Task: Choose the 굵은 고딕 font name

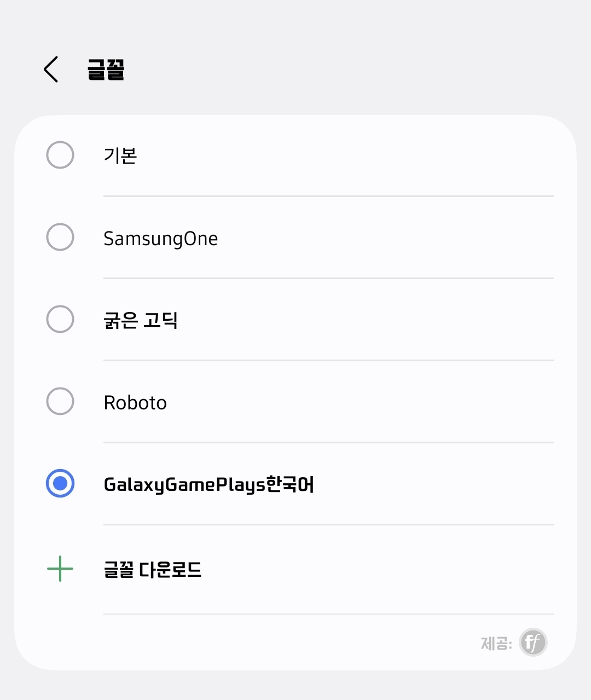Action: coord(141,320)
